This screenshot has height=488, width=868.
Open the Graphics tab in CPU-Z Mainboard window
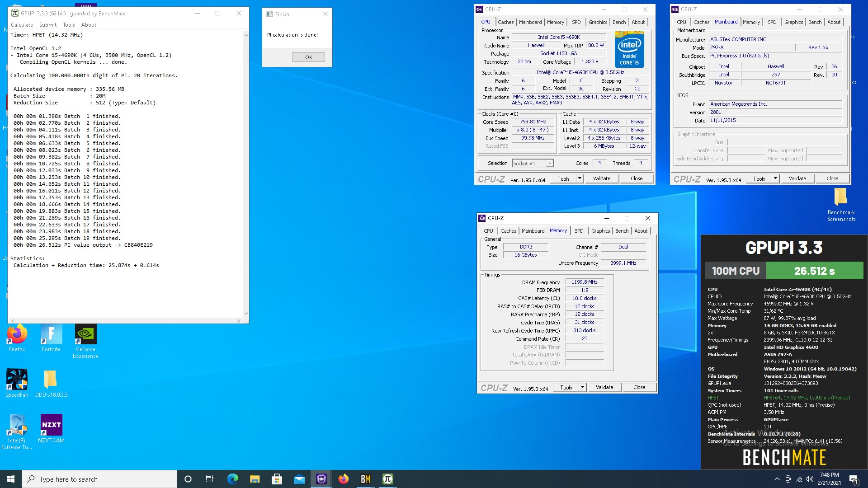[793, 22]
